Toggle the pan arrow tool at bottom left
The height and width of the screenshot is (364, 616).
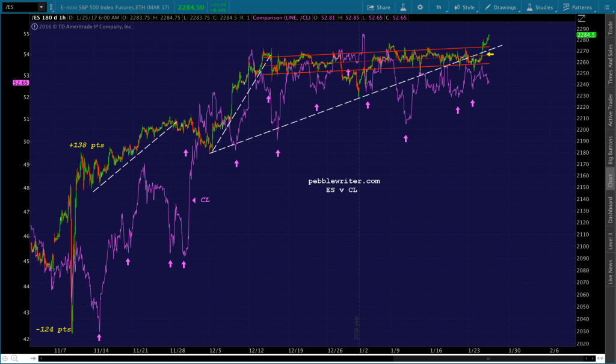(x=34, y=359)
